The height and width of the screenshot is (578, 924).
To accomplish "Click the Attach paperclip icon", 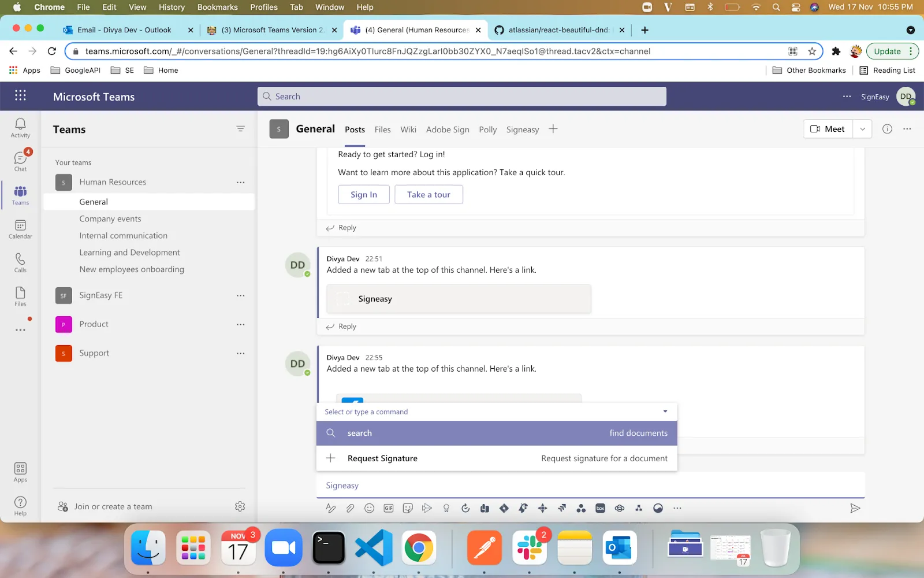I will (350, 508).
